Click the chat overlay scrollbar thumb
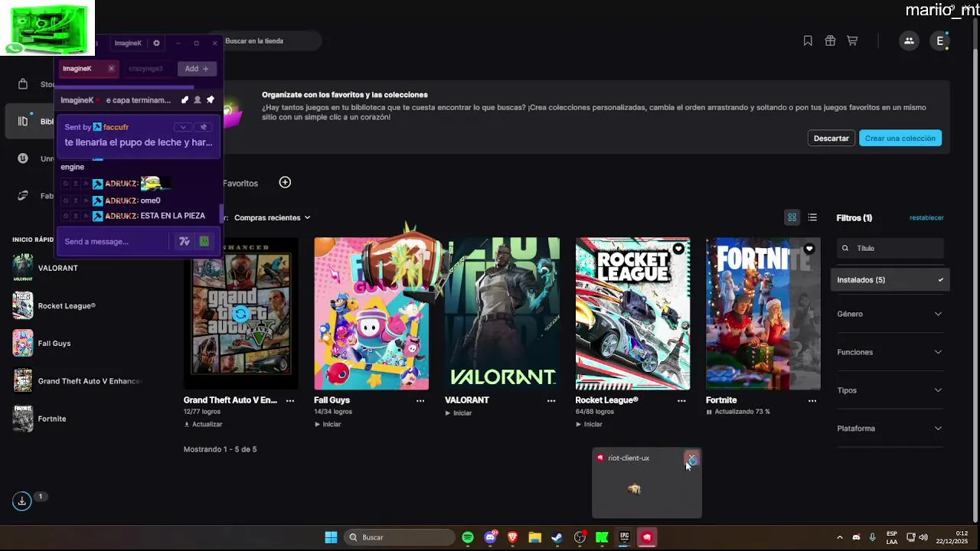Viewport: 980px width, 551px height. click(222, 214)
